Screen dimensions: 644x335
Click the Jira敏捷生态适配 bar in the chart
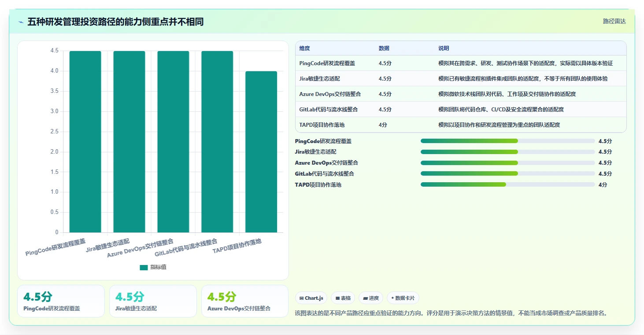[129, 142]
